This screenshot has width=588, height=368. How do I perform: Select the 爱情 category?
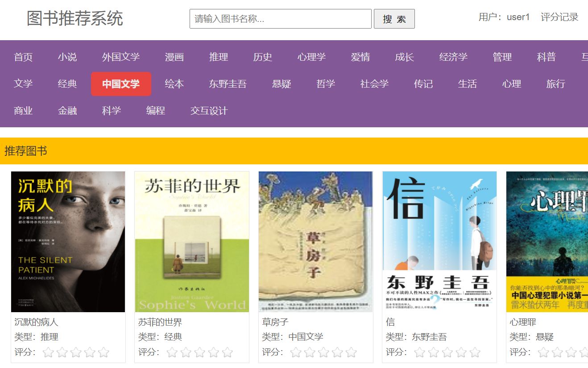pyautogui.click(x=360, y=57)
